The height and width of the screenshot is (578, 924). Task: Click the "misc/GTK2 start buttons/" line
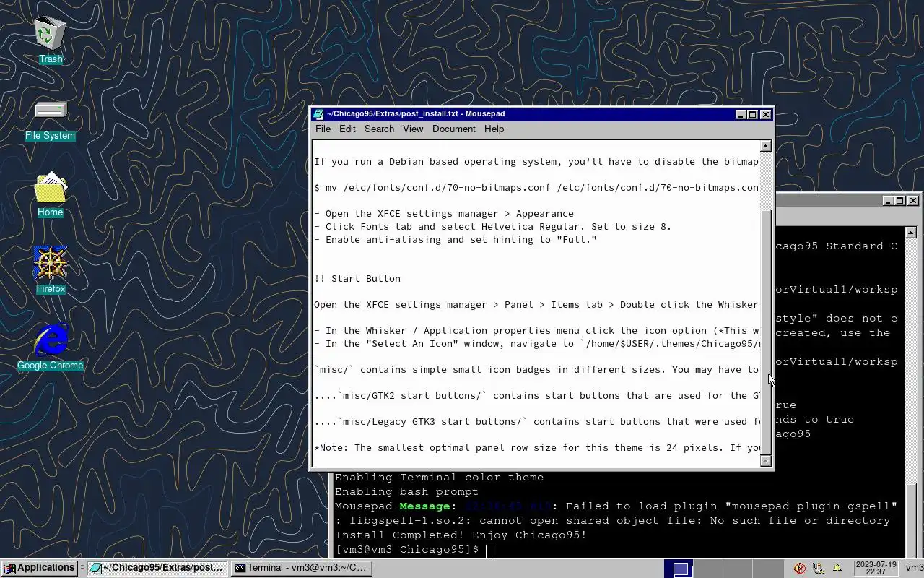tap(536, 395)
